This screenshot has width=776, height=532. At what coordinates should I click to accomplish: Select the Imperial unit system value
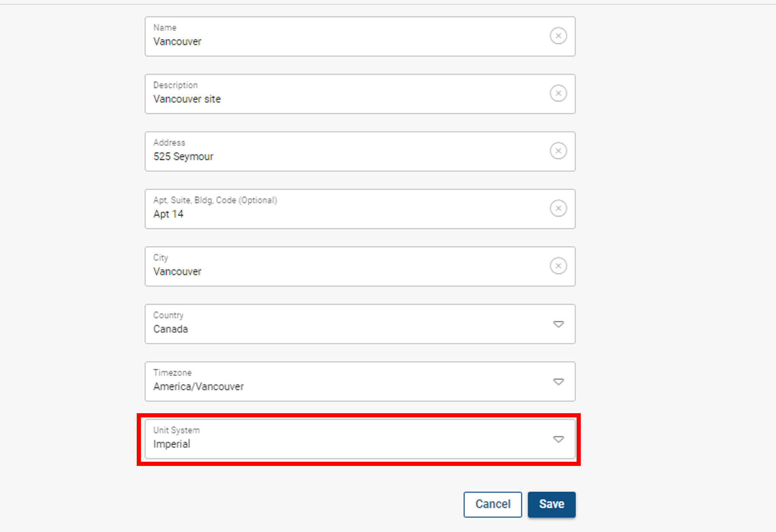point(172,444)
